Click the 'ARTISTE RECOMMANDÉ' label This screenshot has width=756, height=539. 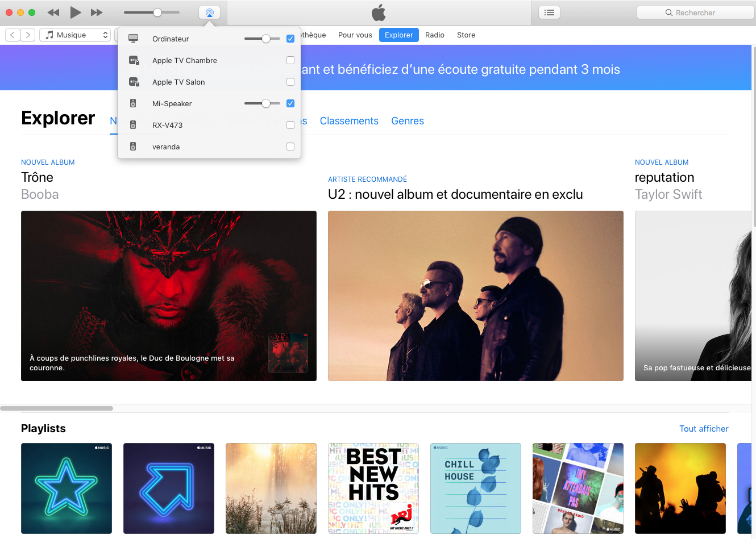pos(367,179)
